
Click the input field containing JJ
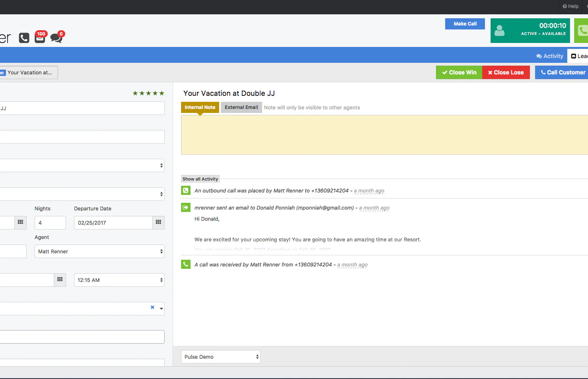(82, 108)
